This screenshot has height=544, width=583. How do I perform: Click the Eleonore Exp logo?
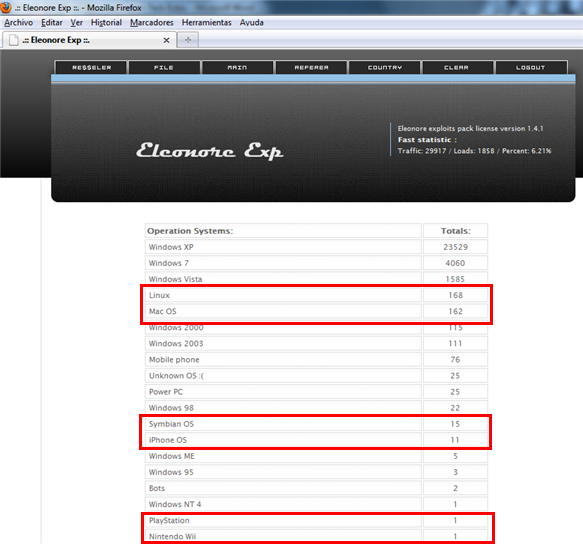[x=209, y=151]
